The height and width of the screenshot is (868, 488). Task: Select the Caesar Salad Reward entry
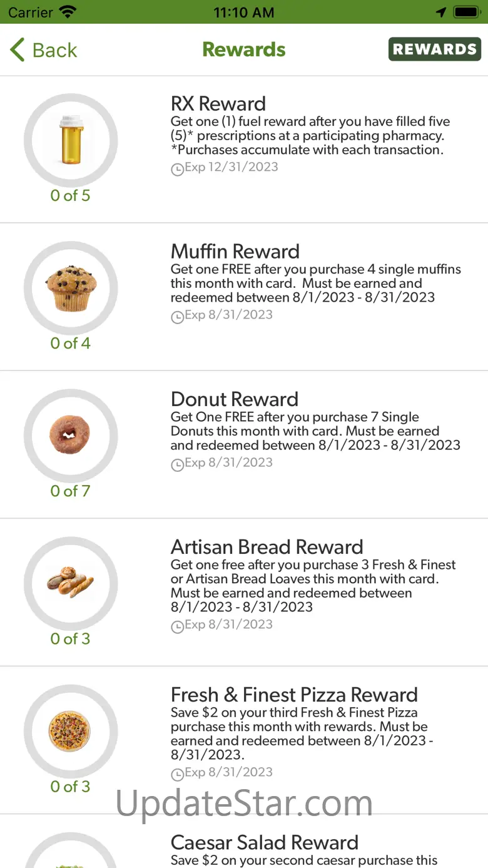coord(265,842)
